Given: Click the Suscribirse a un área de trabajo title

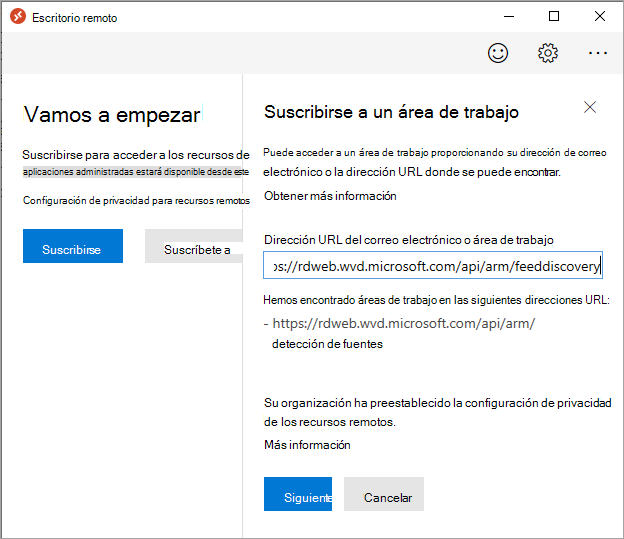Looking at the screenshot, I should pyautogui.click(x=392, y=112).
